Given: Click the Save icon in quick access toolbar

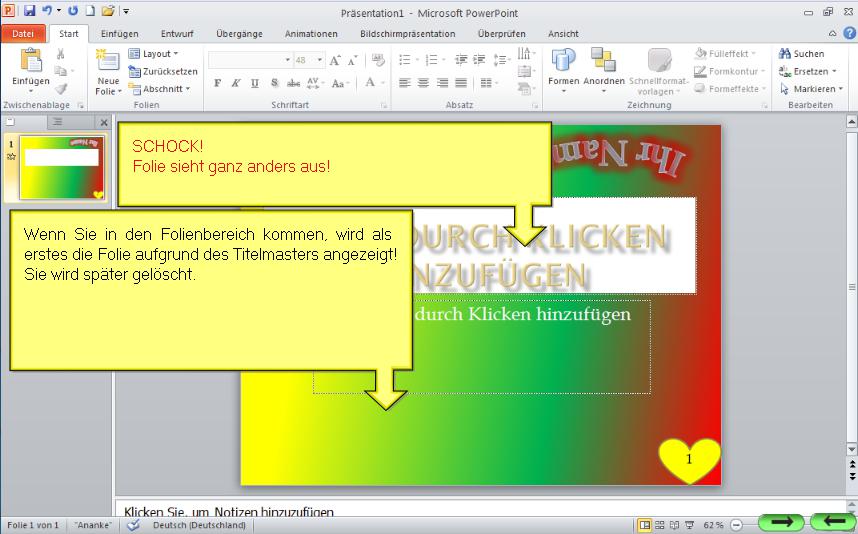Looking at the screenshot, I should [29, 11].
